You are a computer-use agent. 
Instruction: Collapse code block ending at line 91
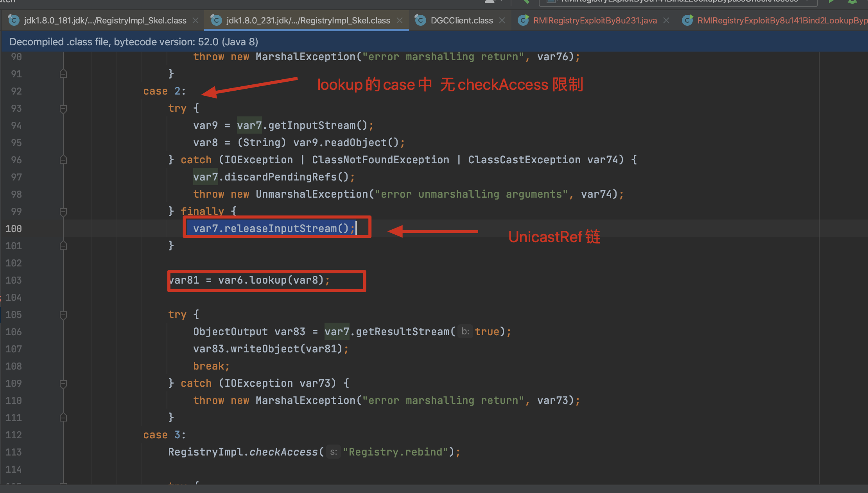63,74
